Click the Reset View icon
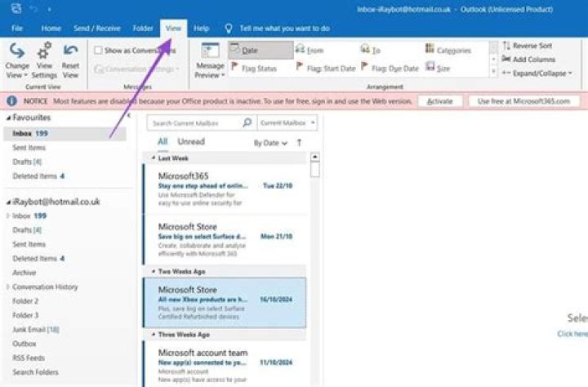588x387 pixels. tap(71, 51)
